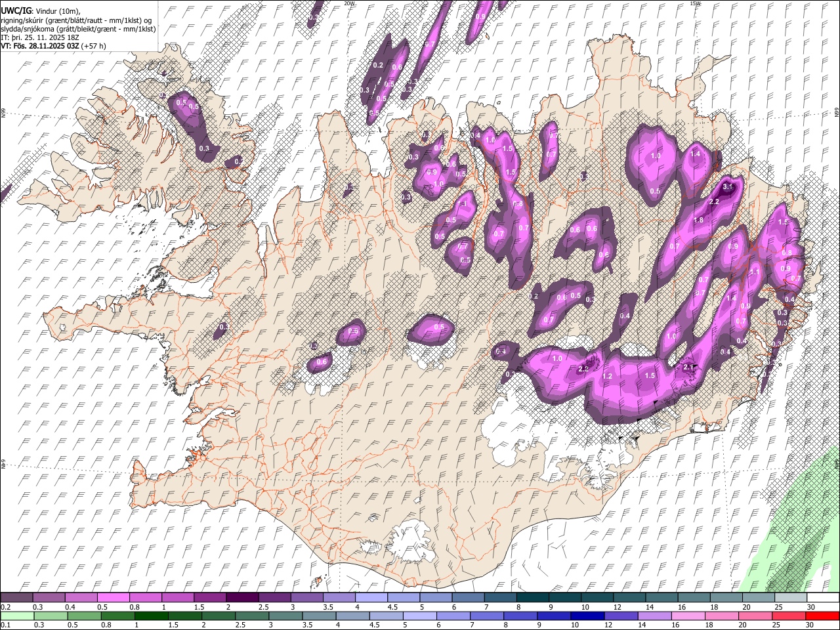Click the pale green 0.1 swatch in lower legend row

pyautogui.click(x=16, y=616)
